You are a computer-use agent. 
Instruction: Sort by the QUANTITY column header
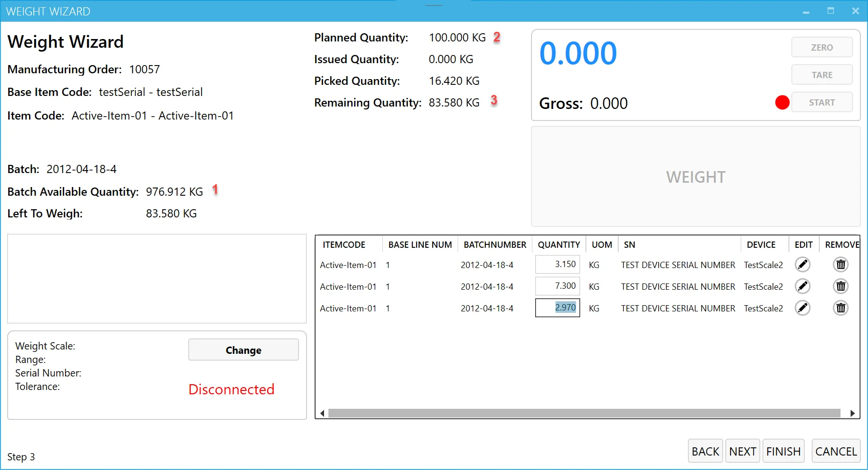point(558,244)
